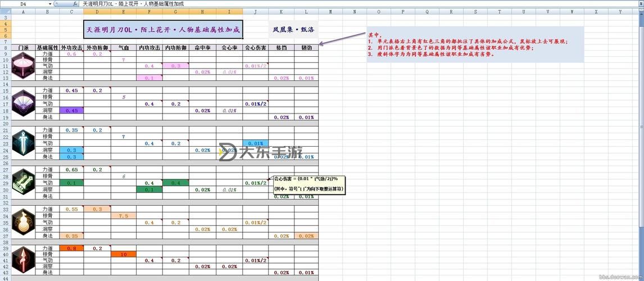Image resolution: width=644 pixels, height=281 pixels.
Task: Select the italic 5 cell in row 16
Action: (124, 97)
